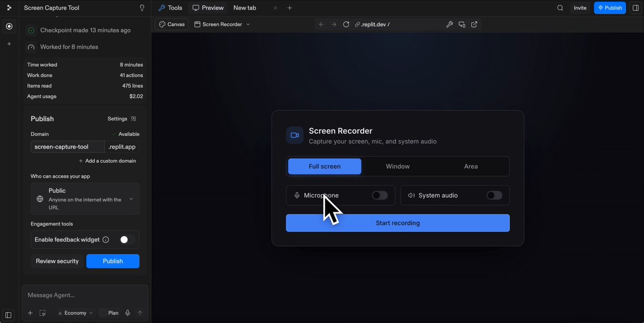Open the Economy mode selector
Screen dimensions: 644x323
click(76, 313)
